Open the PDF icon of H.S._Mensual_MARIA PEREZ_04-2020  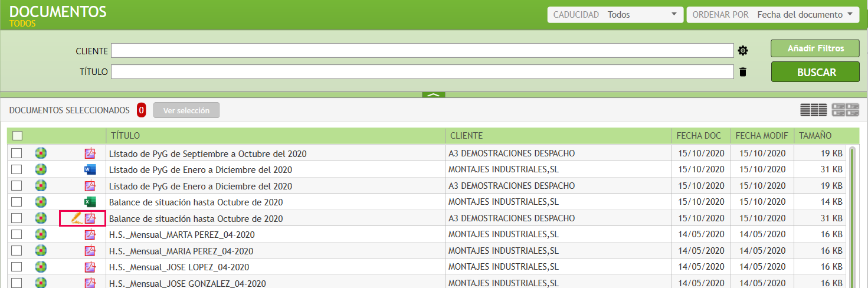[x=90, y=251]
